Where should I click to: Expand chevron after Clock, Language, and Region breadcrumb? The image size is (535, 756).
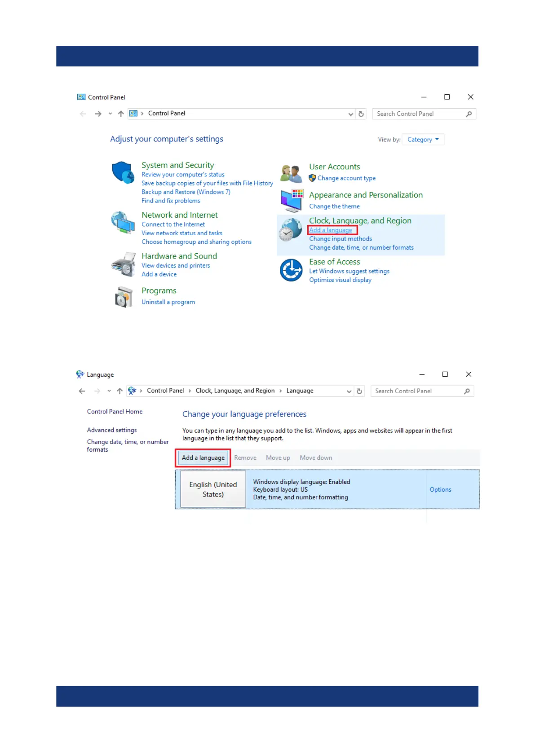pyautogui.click(x=280, y=391)
